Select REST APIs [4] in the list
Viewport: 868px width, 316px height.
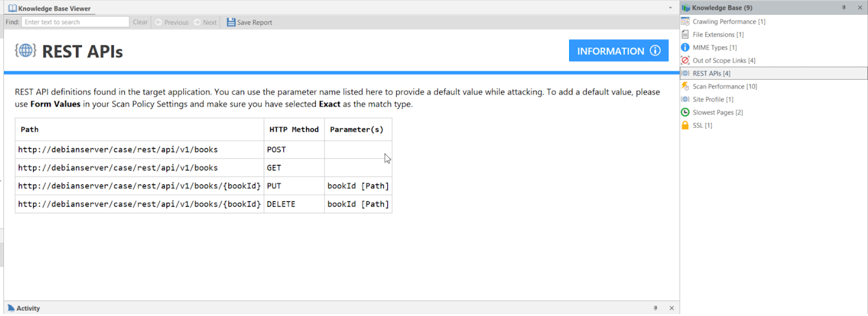click(x=711, y=73)
